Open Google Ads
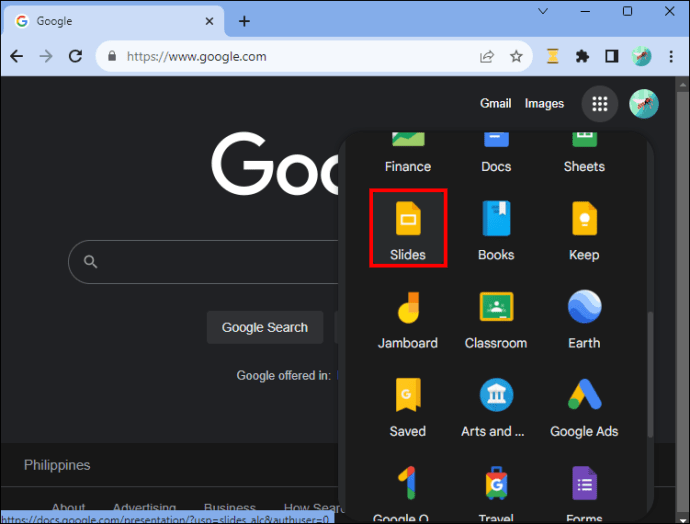 point(584,407)
